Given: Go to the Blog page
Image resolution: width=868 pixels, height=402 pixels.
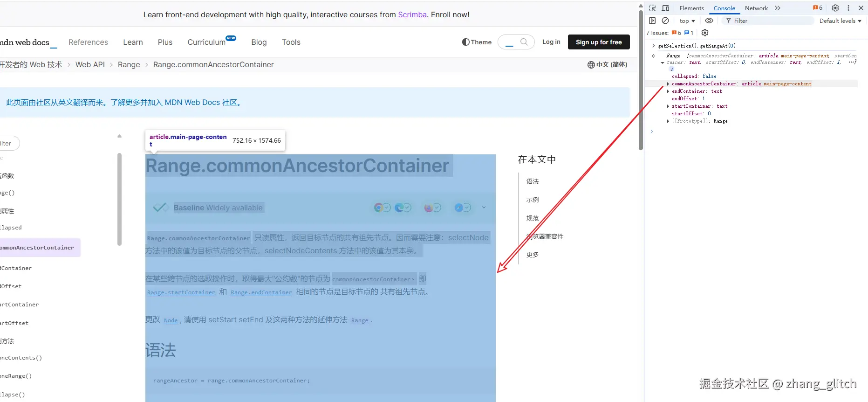Looking at the screenshot, I should click(x=259, y=42).
